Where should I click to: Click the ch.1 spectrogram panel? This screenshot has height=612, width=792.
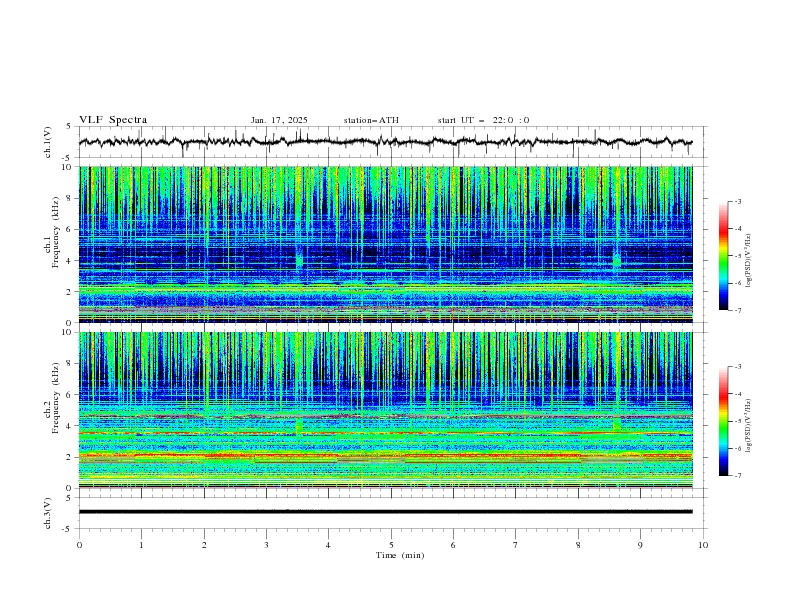385,244
